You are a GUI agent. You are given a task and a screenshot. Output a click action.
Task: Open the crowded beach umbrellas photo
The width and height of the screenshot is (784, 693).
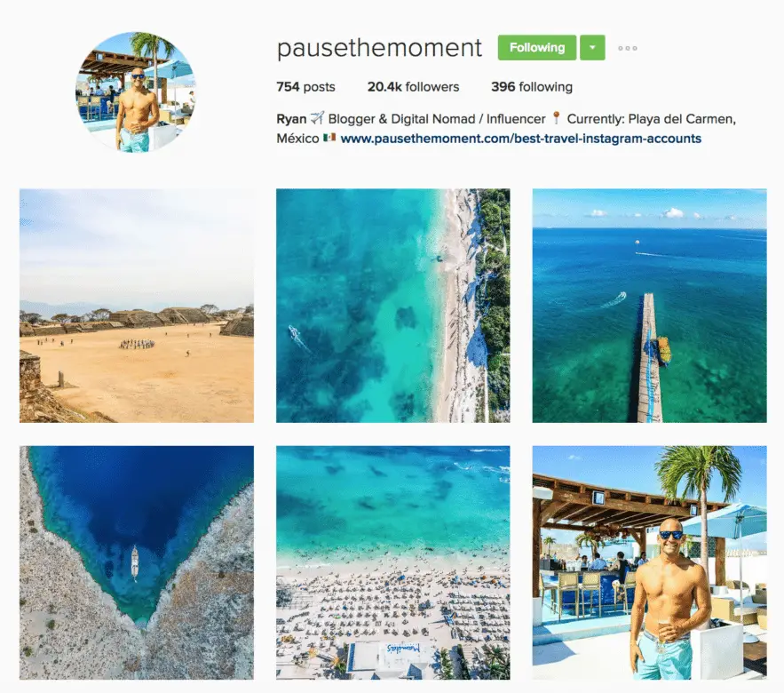tap(393, 563)
